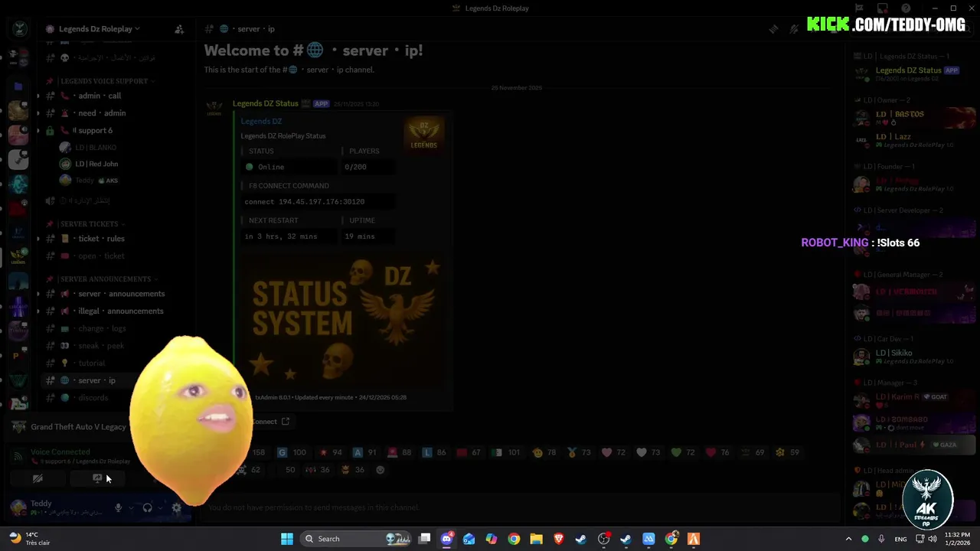This screenshot has width=980, height=551.
Task: Click the invite people icon beside the server name
Action: (x=179, y=29)
